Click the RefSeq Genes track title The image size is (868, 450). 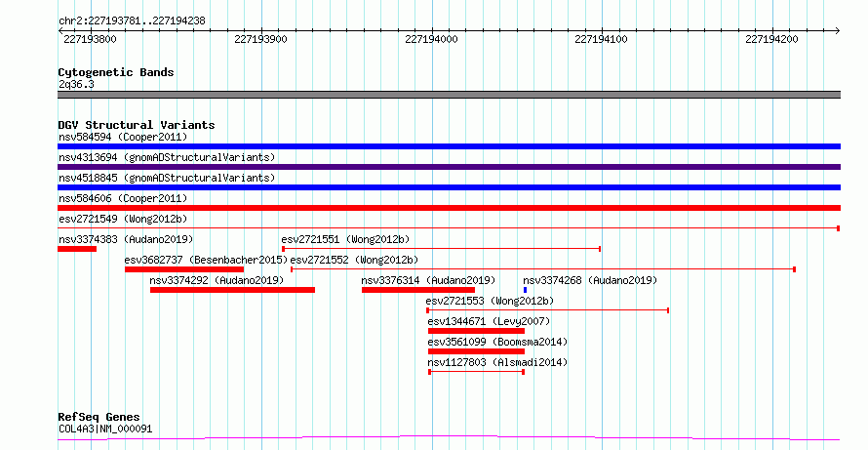(99, 417)
